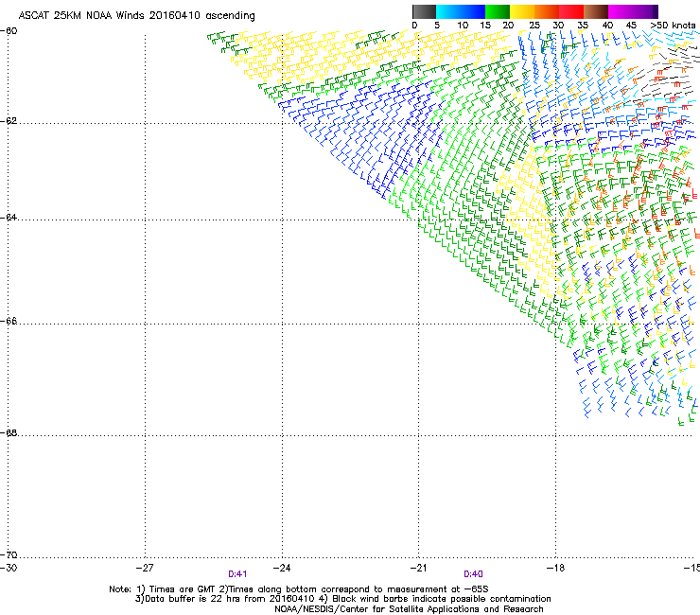Click the cyan 5-10 knots legend swatch
The height and width of the screenshot is (615, 700).
(x=448, y=11)
